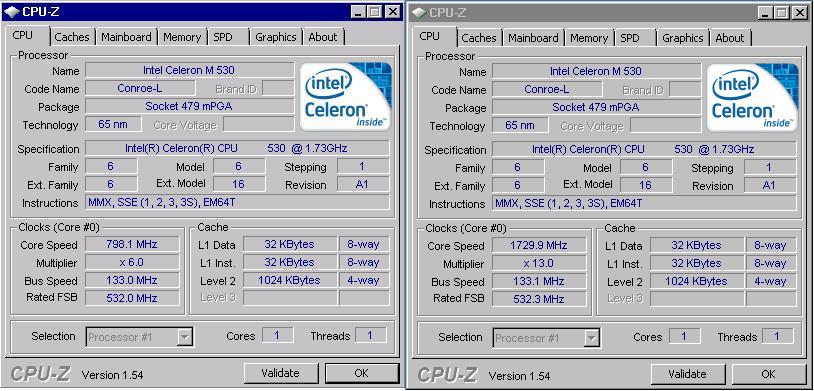
Task: Click the CPU-Z icon in left title bar
Action: point(13,11)
